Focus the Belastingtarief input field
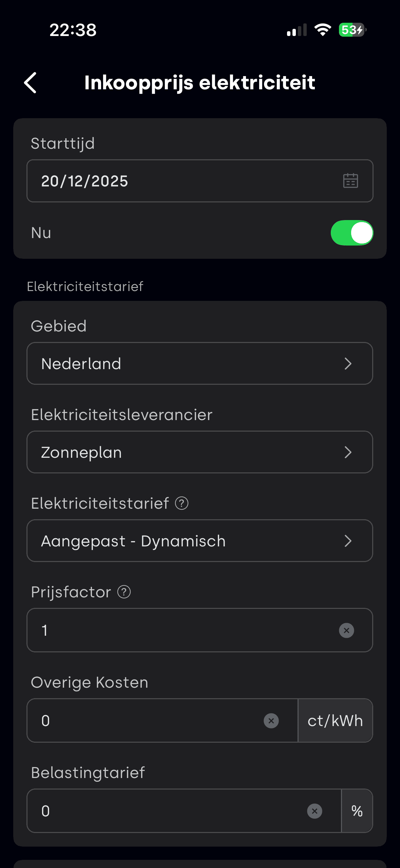 170,811
